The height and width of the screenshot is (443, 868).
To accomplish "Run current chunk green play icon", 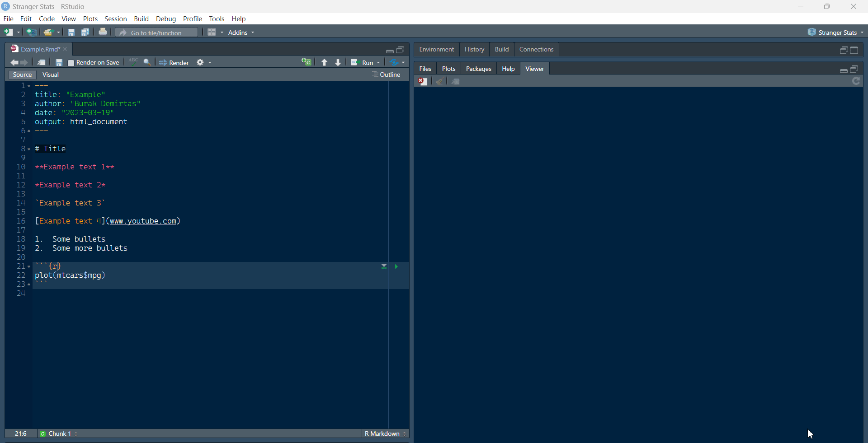I will (x=396, y=266).
